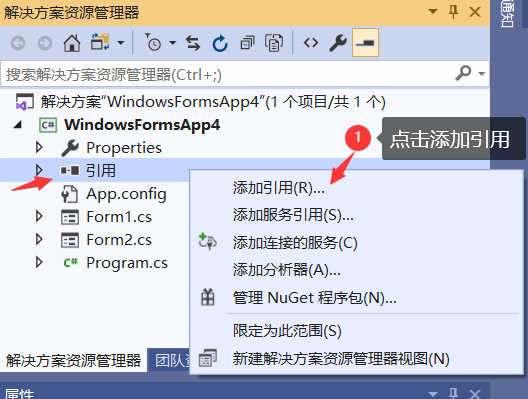Screen dimensions: 528x399
Task: Open the 通知 side tab
Action: [x=507, y=14]
